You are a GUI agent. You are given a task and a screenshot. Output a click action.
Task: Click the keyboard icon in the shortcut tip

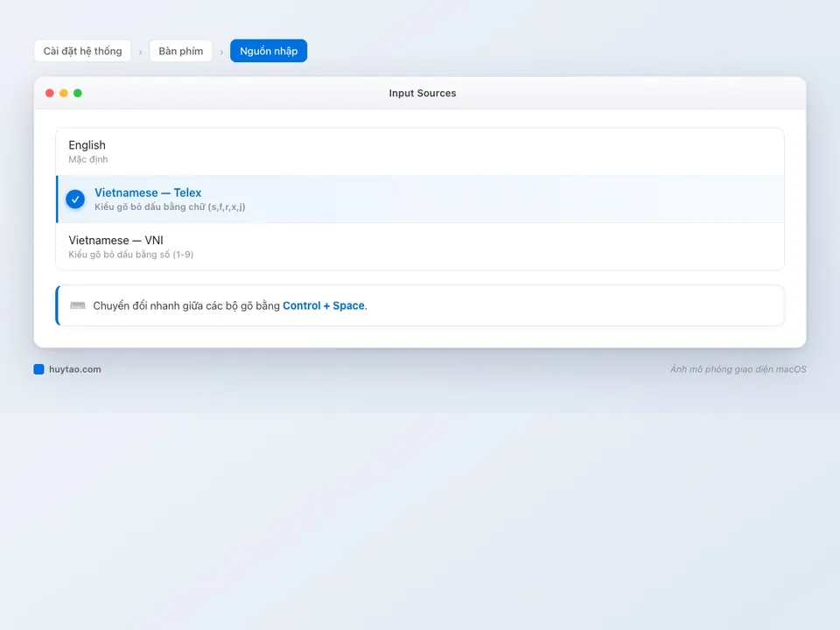(x=78, y=305)
